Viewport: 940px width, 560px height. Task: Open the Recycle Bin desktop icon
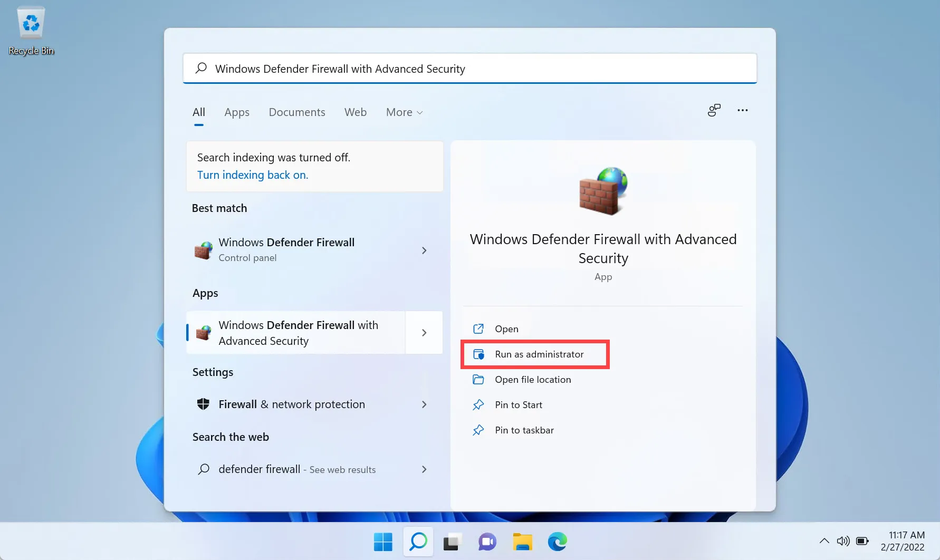pyautogui.click(x=31, y=31)
